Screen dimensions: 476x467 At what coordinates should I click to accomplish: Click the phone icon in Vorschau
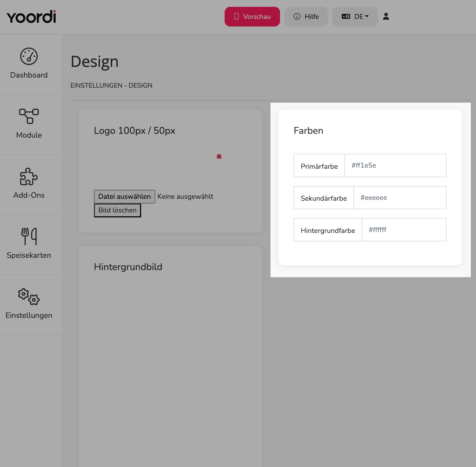(236, 17)
